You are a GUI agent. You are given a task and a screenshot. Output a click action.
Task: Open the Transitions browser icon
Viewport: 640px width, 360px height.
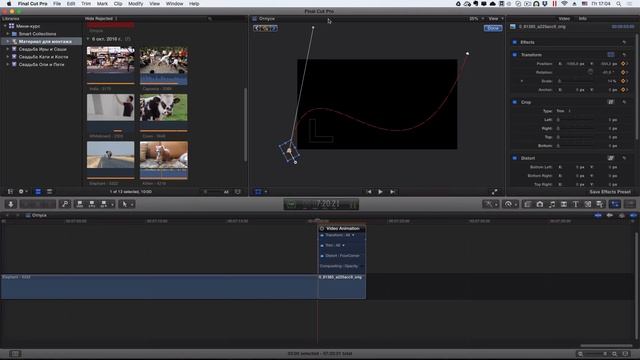point(564,204)
